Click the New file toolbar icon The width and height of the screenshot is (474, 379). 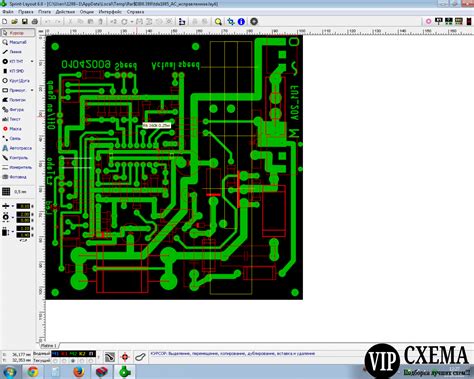[5, 22]
